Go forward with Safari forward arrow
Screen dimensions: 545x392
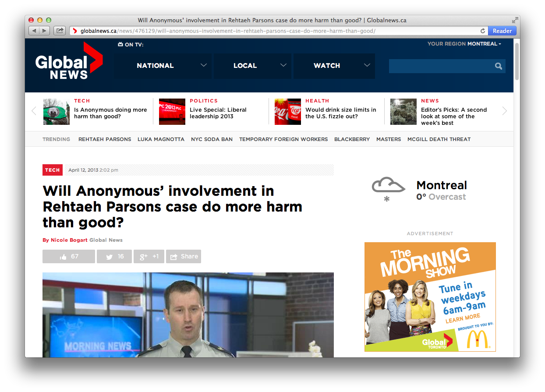(44, 31)
